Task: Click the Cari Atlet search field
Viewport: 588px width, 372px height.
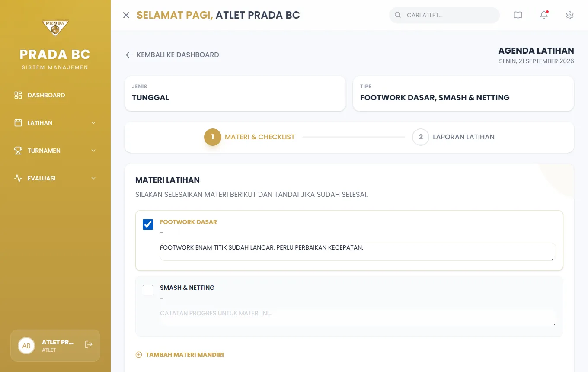Action: (x=444, y=15)
